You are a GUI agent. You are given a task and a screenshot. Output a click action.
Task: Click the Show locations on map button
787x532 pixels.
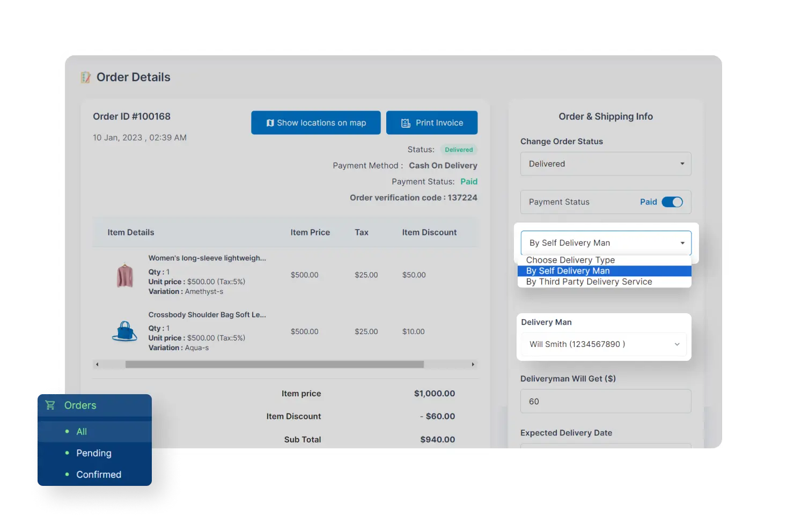tap(315, 122)
